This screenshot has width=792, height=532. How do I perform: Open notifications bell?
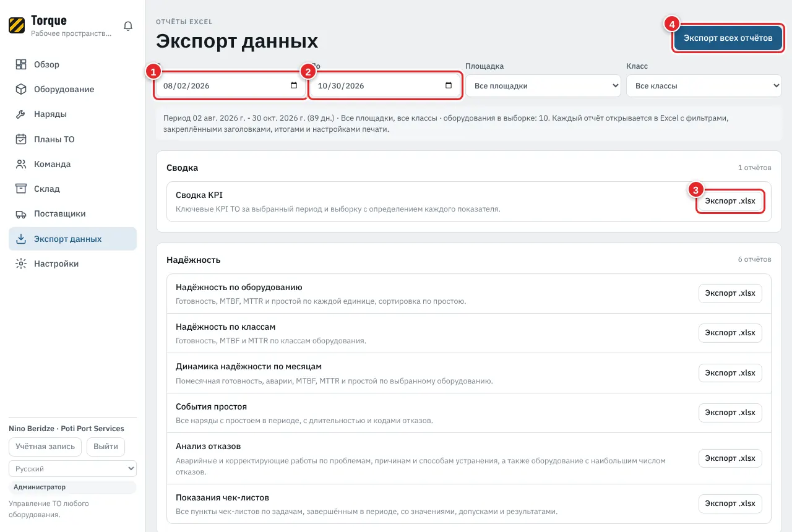[128, 26]
